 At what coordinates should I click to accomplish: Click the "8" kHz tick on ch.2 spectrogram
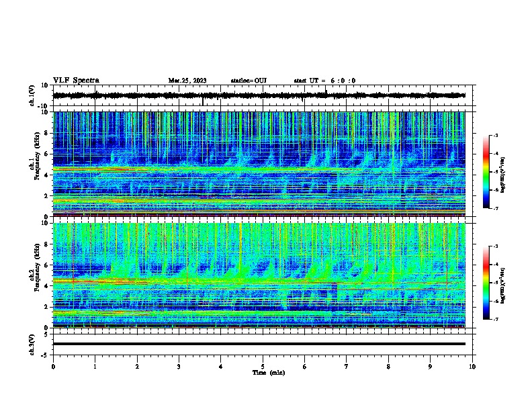coord(46,244)
